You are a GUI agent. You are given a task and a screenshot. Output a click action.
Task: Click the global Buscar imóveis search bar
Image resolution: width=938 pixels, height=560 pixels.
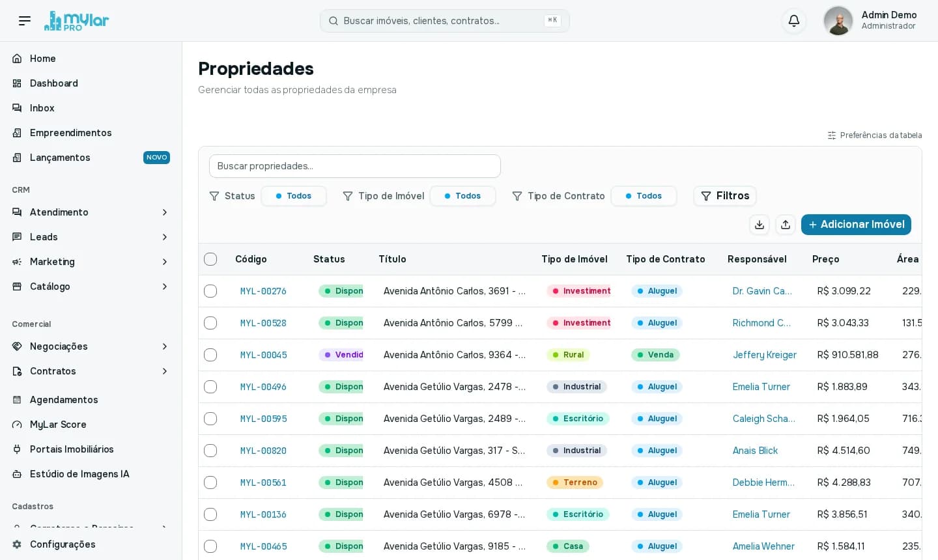[x=445, y=21]
